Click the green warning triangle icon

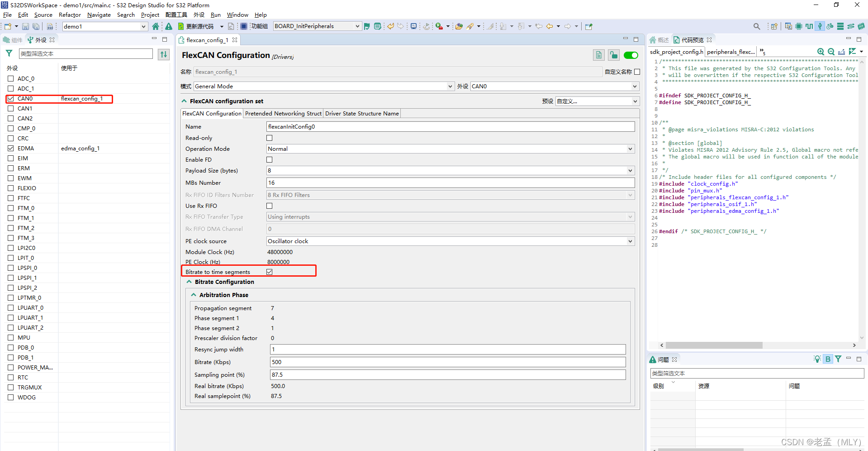[x=169, y=26]
